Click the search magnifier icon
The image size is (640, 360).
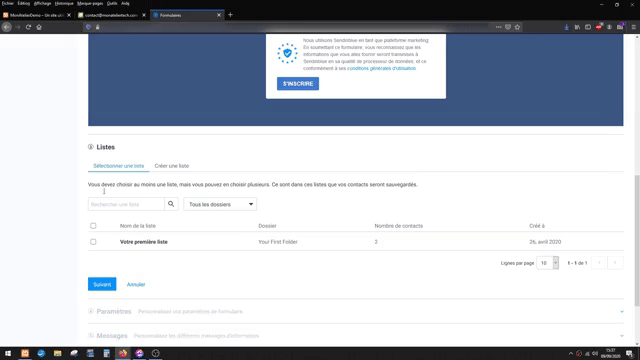(171, 204)
